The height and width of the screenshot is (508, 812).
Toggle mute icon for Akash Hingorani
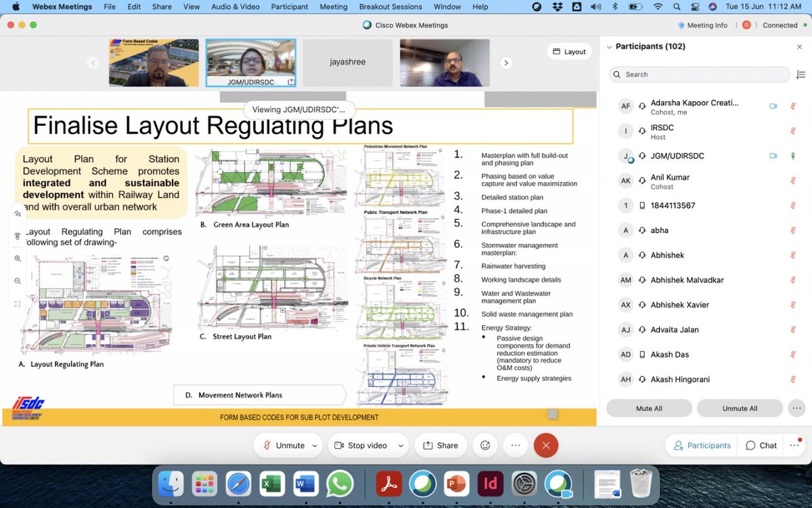pos(793,379)
